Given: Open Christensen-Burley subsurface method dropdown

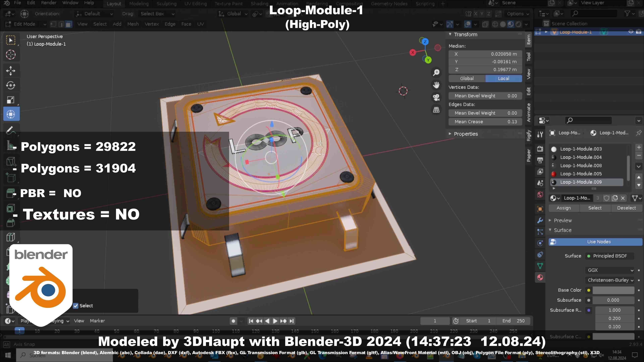Looking at the screenshot, I should pyautogui.click(x=610, y=280).
